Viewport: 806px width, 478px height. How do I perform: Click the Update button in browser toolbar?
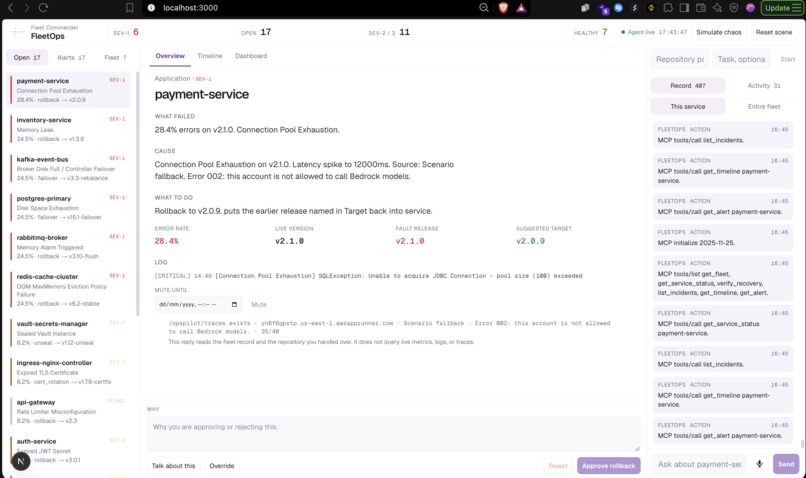coord(782,8)
